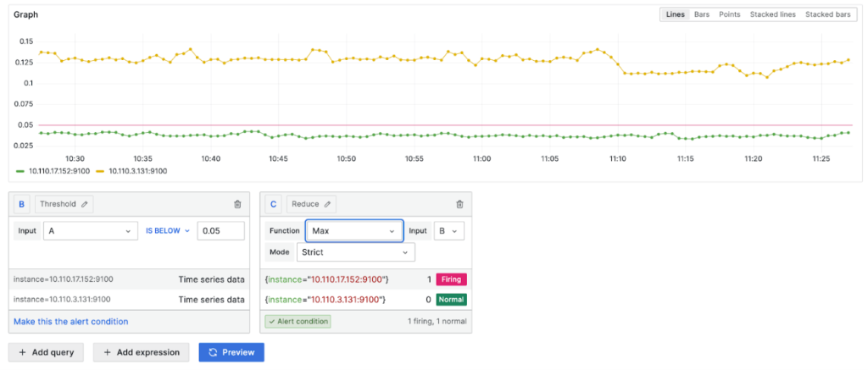Edit the Threshold expression type pencil
Image resolution: width=868 pixels, height=370 pixels.
pos(86,204)
